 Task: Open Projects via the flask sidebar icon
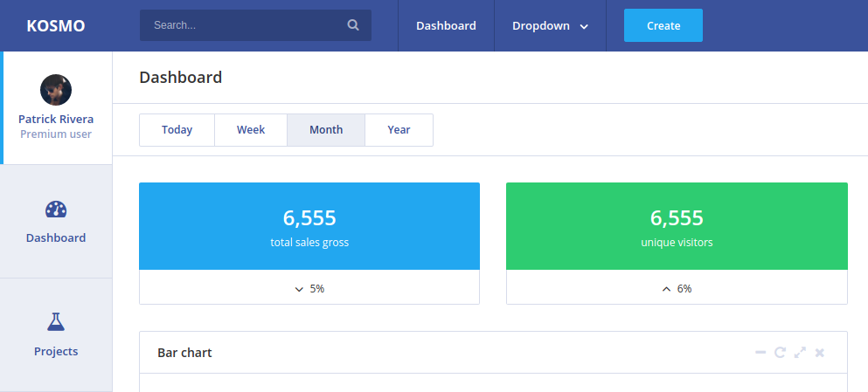56,322
